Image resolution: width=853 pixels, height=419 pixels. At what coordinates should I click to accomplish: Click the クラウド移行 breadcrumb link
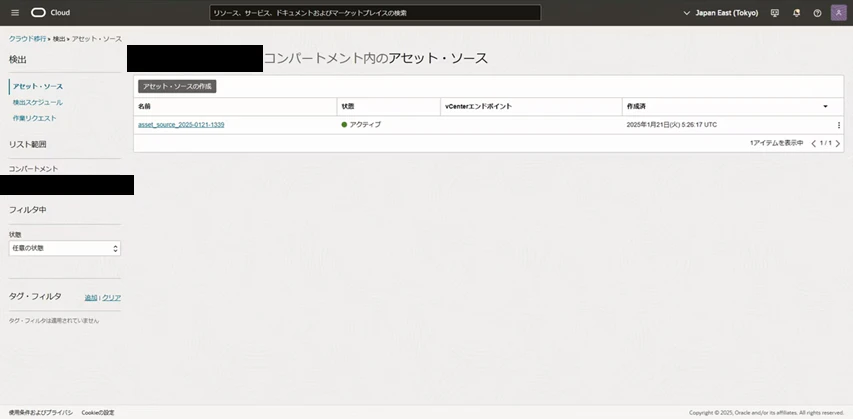tap(27, 39)
